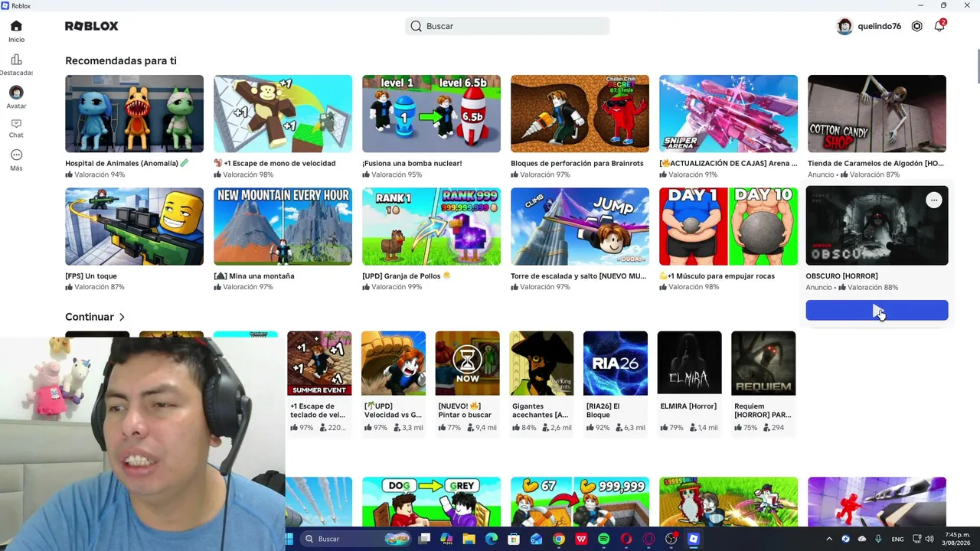Open Microsoft Store from the taskbar

pos(514,539)
